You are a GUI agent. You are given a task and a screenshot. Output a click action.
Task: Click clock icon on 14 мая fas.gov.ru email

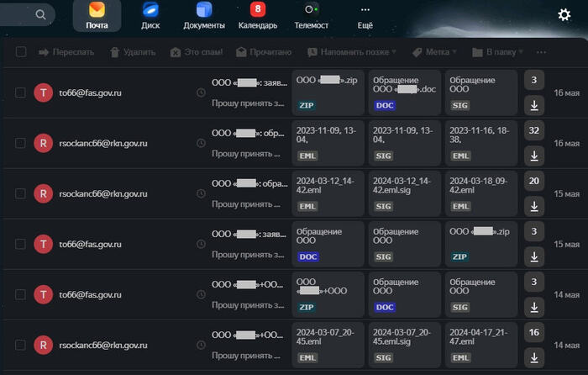pos(201,294)
